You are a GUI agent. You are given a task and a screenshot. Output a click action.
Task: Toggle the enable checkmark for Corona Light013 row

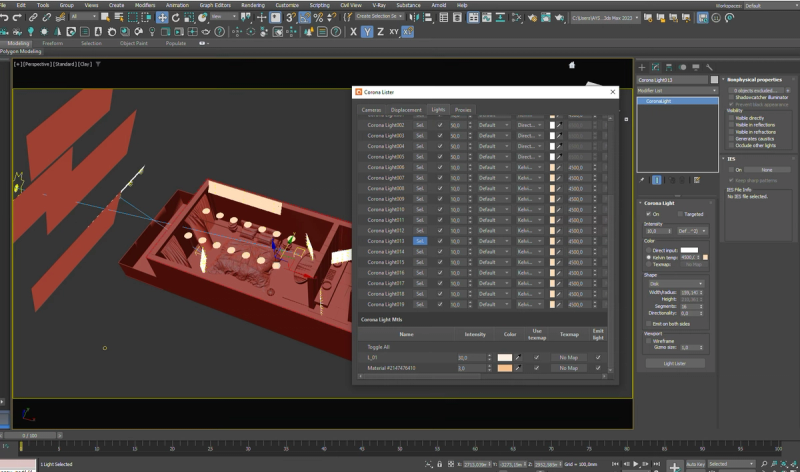440,241
